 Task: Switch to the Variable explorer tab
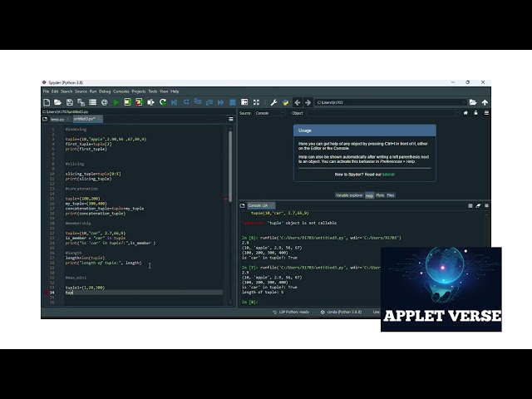tap(349, 195)
